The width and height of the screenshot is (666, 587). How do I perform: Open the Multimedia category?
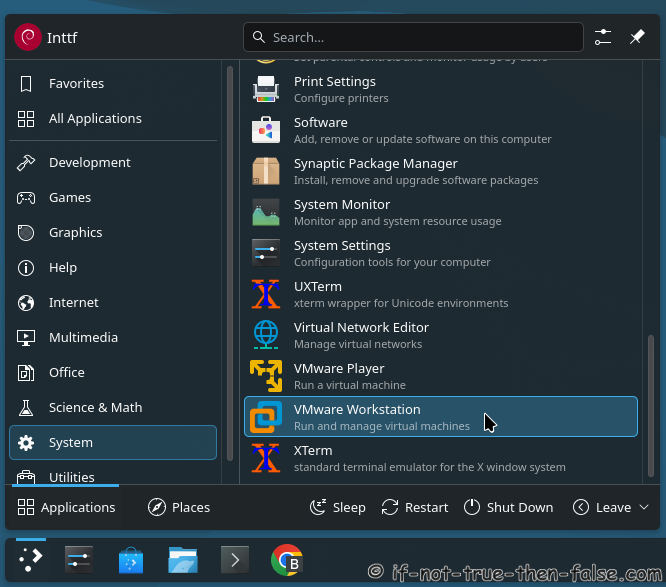(x=113, y=338)
